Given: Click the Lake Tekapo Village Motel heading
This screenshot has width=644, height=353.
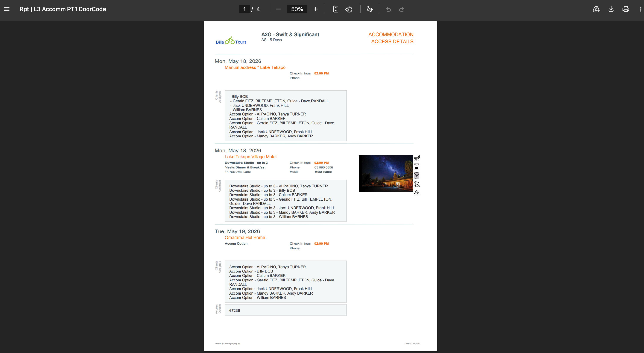Looking at the screenshot, I should (x=251, y=157).
